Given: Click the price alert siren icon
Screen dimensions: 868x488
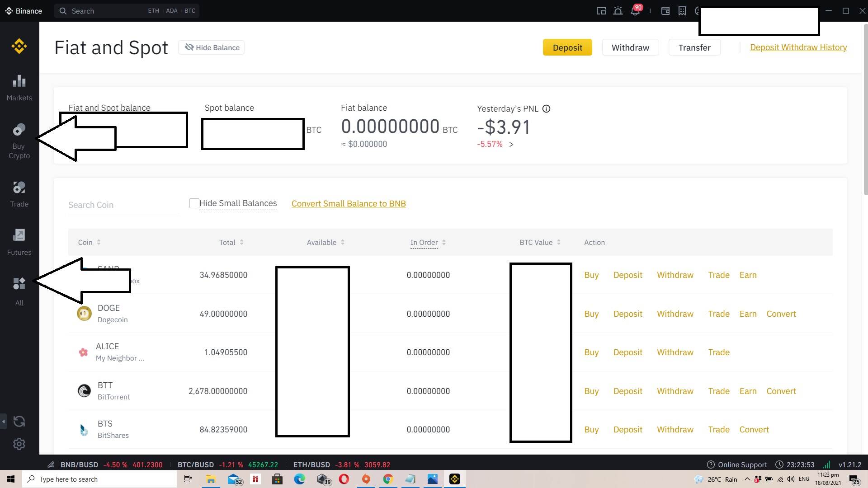Looking at the screenshot, I should [618, 11].
